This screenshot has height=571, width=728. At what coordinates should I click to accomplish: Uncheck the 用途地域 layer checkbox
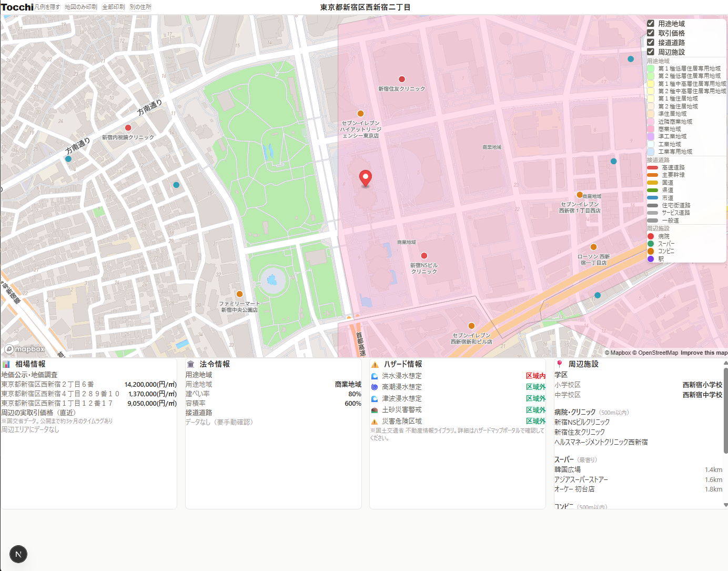tap(651, 24)
